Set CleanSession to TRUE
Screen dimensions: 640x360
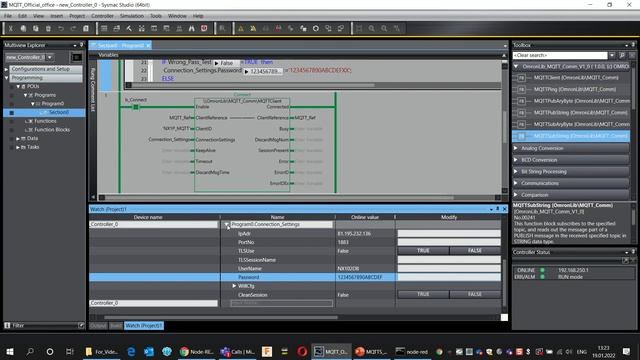click(x=423, y=294)
